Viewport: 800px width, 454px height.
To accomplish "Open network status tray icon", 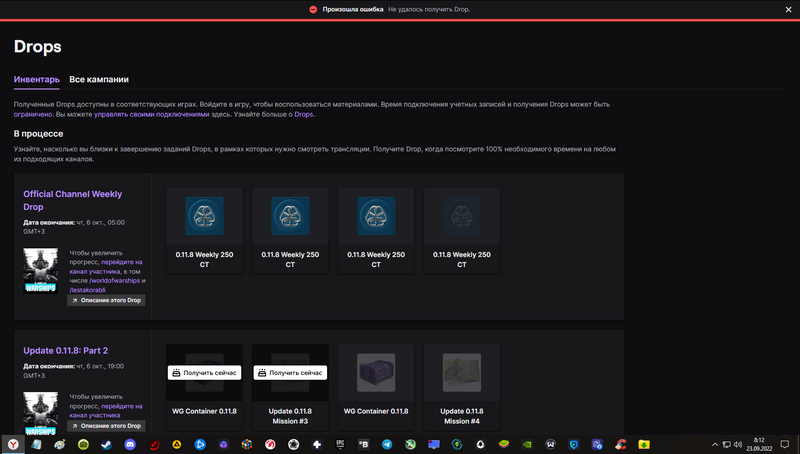I will 727,444.
